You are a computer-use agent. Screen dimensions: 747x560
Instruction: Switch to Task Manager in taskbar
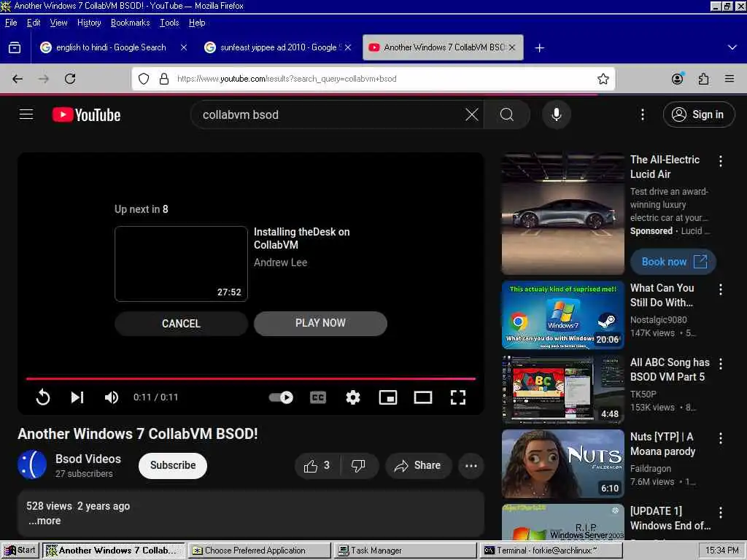(x=405, y=551)
